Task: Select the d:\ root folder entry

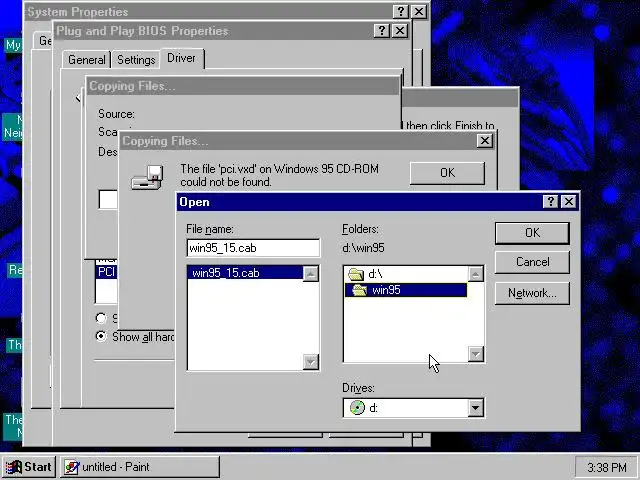Action: point(406,274)
